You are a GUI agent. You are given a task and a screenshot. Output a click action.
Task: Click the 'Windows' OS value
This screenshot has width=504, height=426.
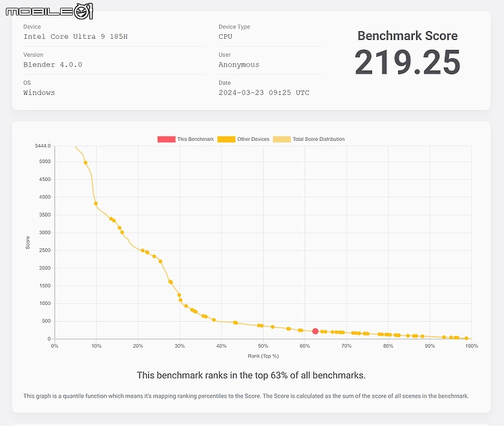39,92
